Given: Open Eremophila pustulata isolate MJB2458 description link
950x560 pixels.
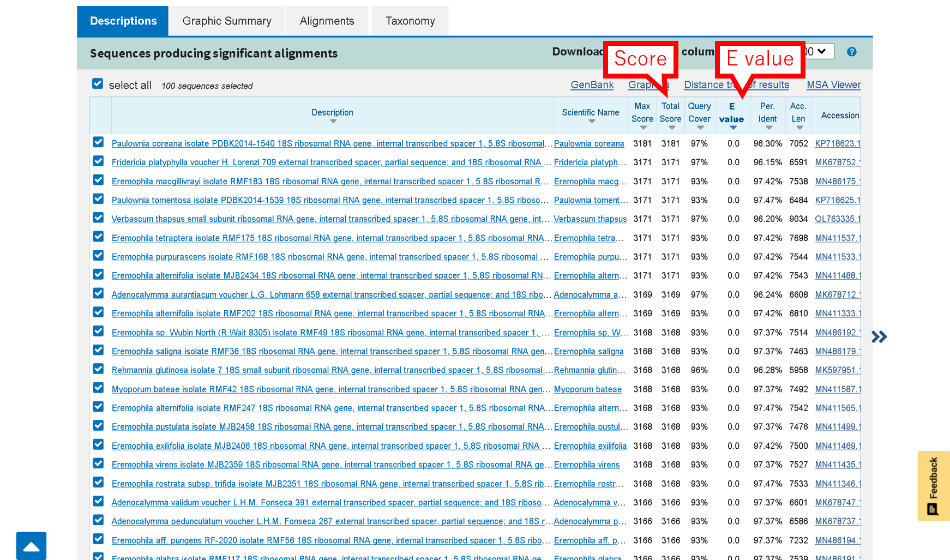Looking at the screenshot, I should (332, 427).
